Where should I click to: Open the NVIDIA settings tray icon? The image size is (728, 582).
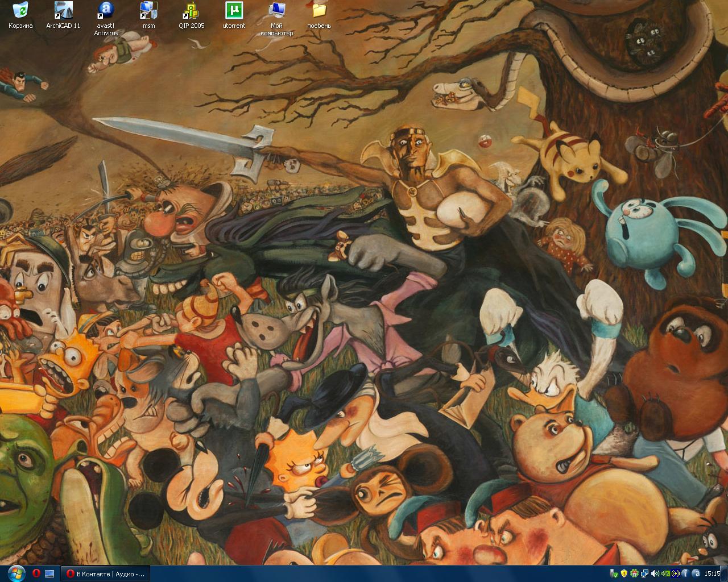tap(665, 573)
